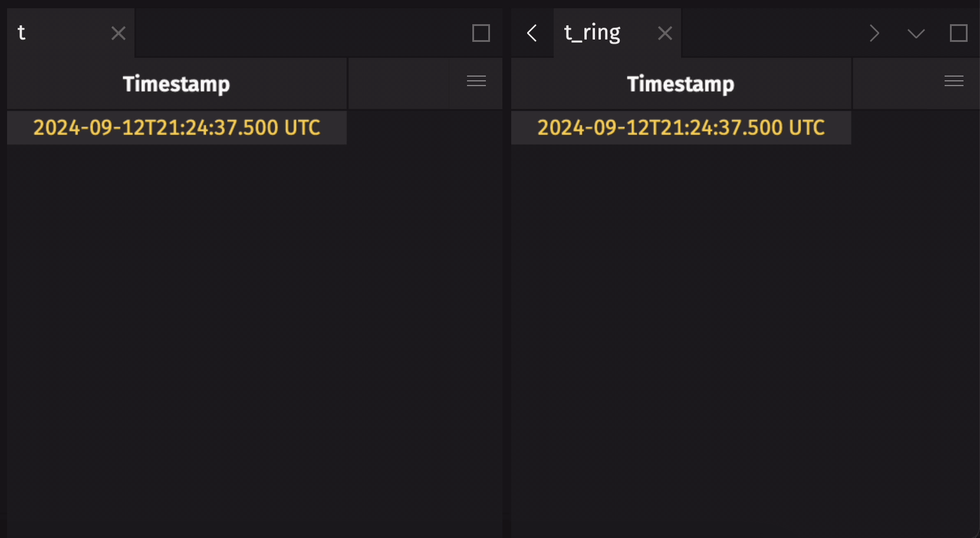Click empty tab strip beside the "t" tab
980x538 pixels.
point(295,33)
